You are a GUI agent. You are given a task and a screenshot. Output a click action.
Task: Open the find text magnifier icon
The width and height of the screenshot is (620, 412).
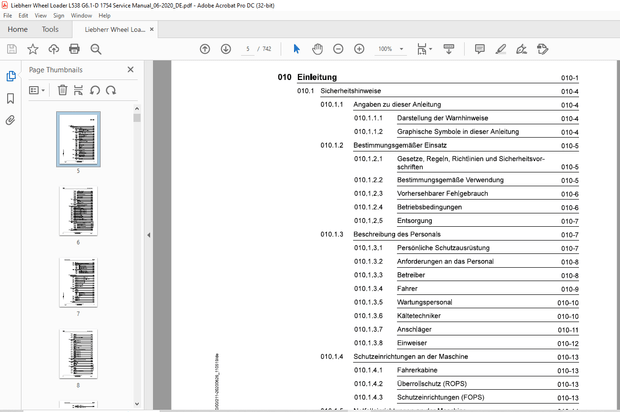click(96, 49)
